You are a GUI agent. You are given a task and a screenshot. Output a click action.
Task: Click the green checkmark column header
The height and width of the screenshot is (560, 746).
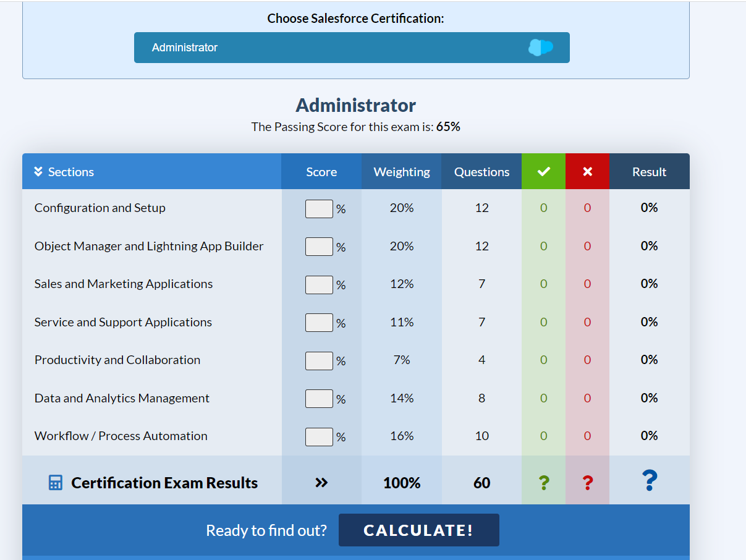tap(543, 172)
